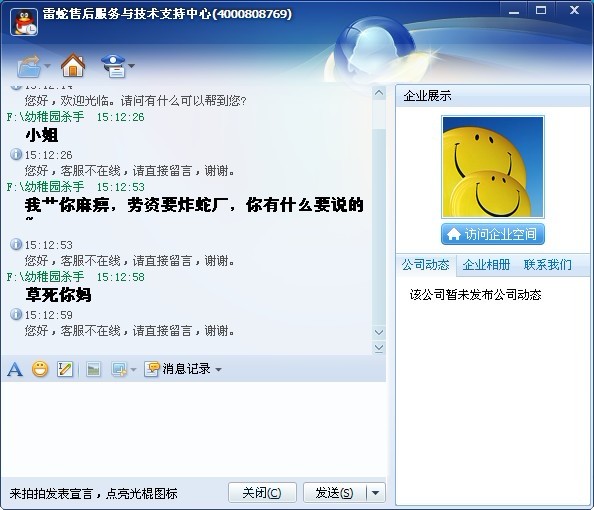
Task: Click the 关闭(C) button
Action: (x=262, y=493)
